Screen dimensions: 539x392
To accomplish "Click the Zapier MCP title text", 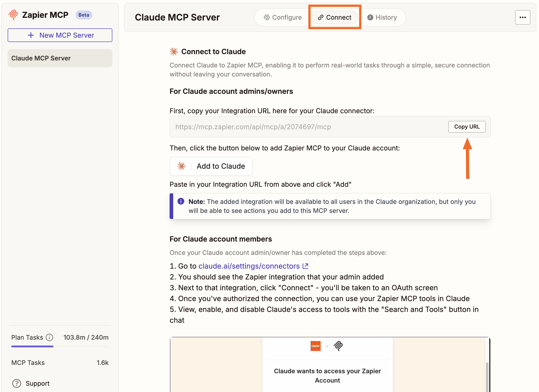I will tap(45, 15).
